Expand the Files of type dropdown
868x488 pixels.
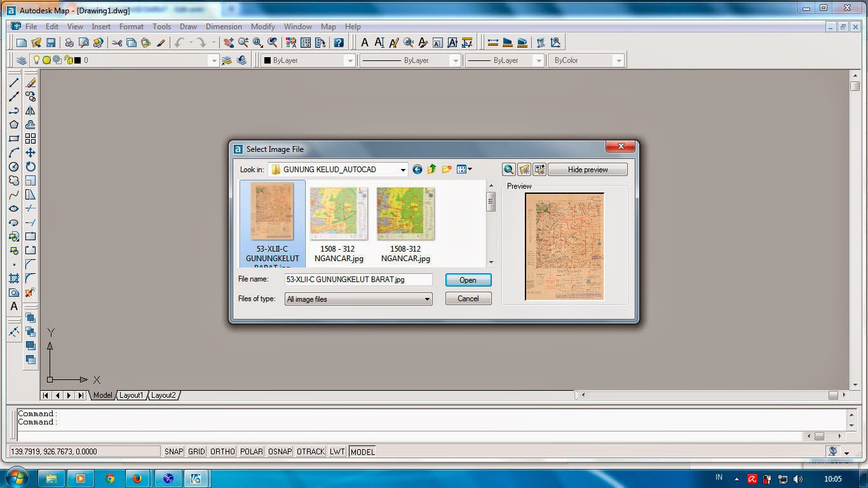428,299
